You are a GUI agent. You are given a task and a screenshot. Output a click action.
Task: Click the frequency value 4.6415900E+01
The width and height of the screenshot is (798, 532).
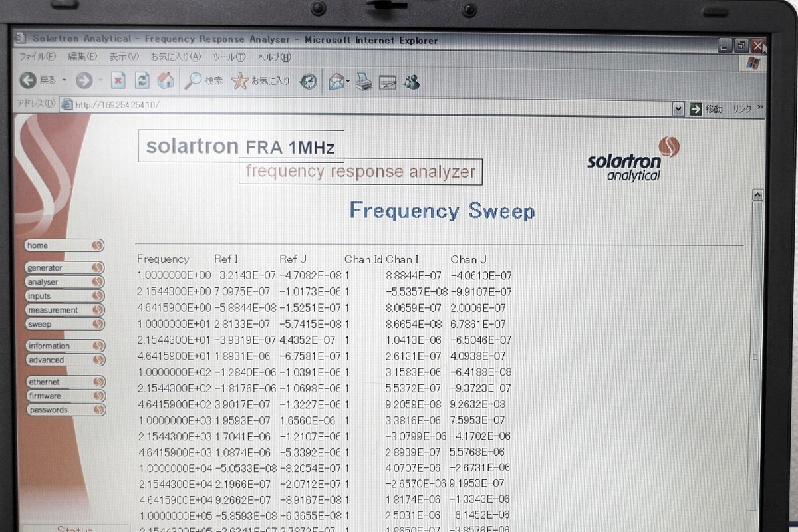(x=174, y=356)
